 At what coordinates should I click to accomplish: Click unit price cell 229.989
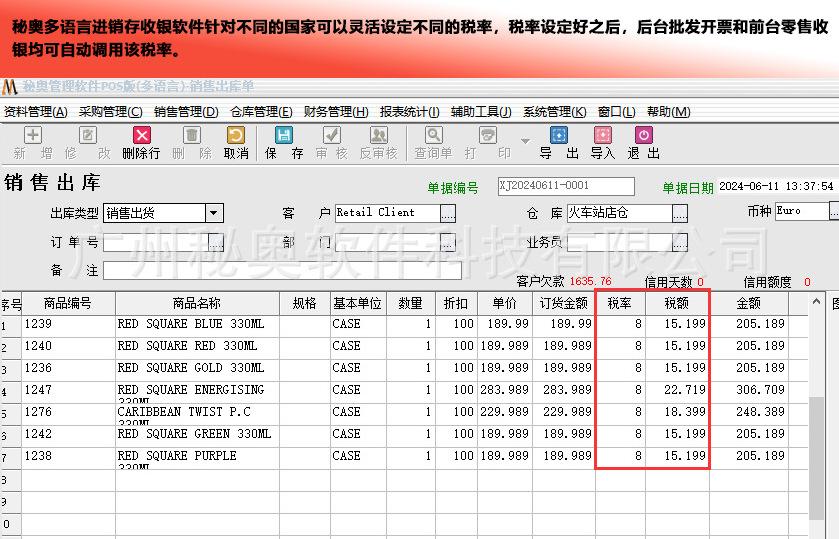[505, 412]
